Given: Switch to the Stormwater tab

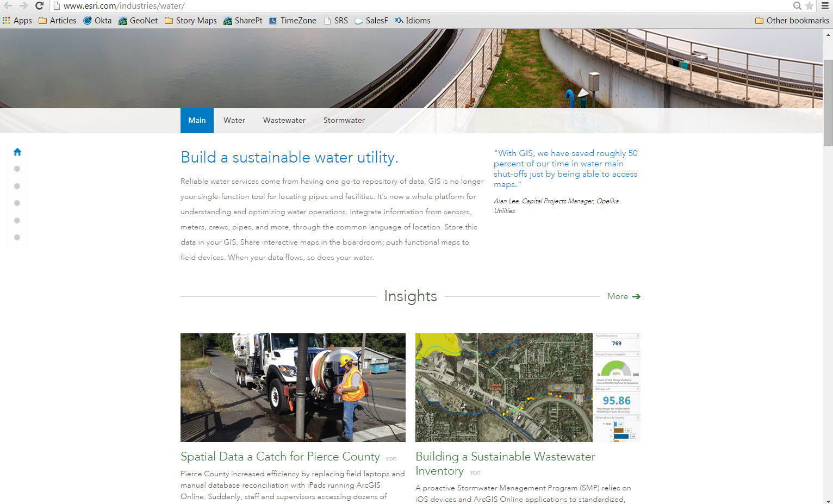Looking at the screenshot, I should [344, 121].
